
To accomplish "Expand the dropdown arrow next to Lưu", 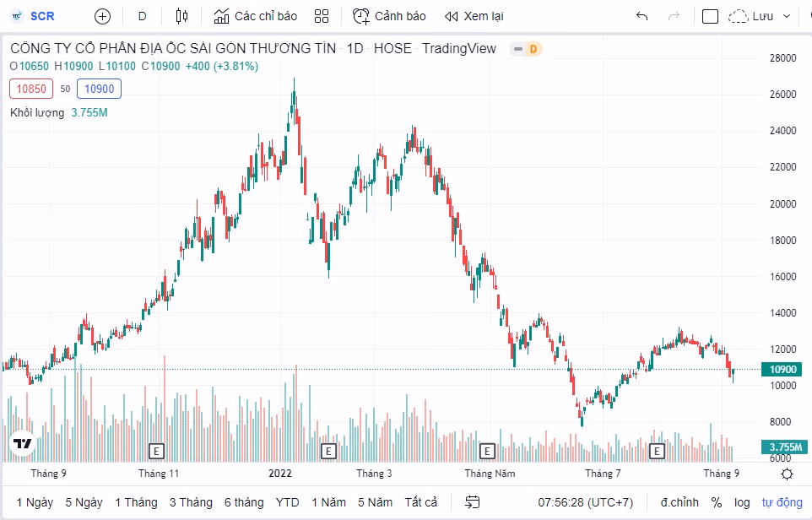I will 787,16.
